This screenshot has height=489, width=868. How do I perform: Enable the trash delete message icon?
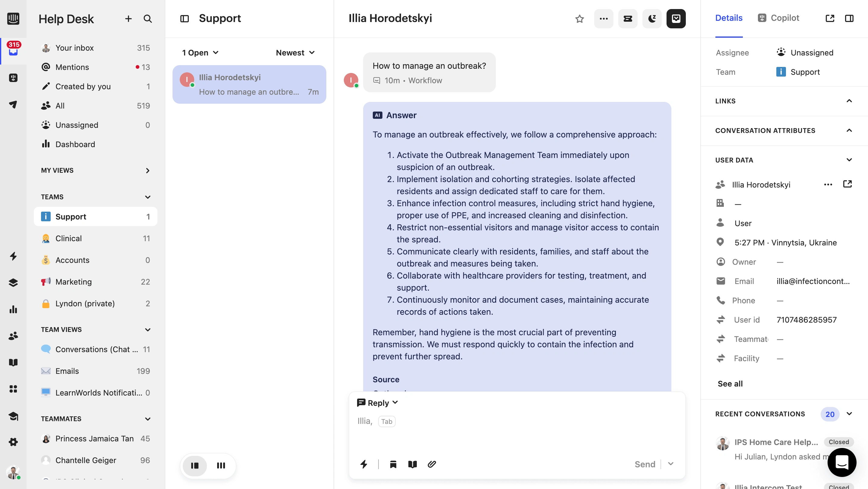pos(394,464)
